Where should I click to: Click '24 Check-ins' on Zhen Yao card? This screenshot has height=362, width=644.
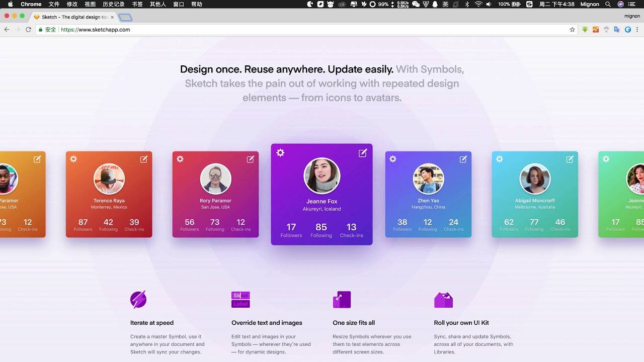tap(454, 225)
